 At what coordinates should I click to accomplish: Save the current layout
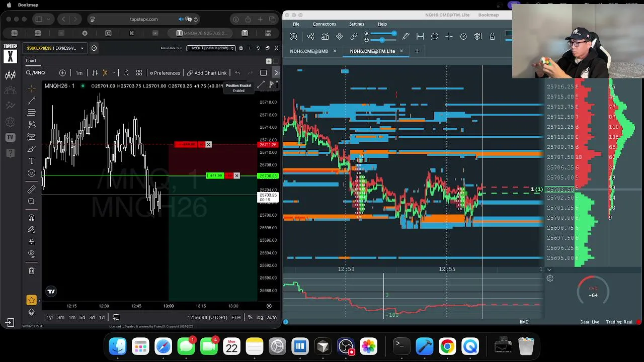[x=241, y=48]
